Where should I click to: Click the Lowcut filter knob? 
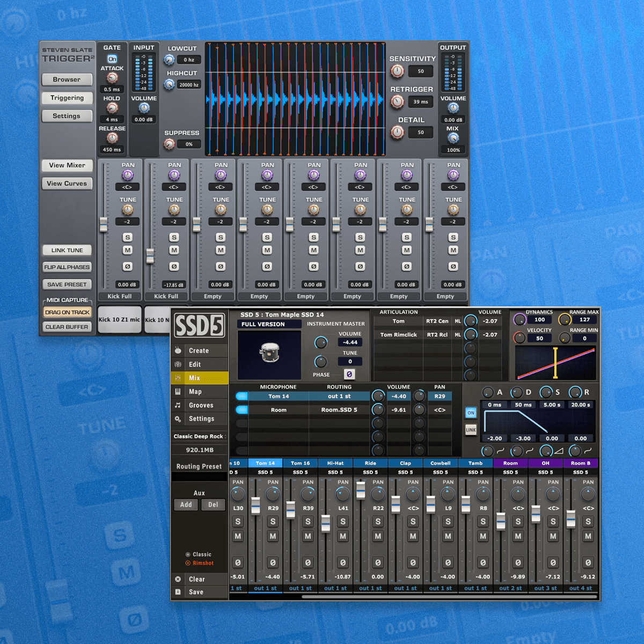click(x=169, y=60)
